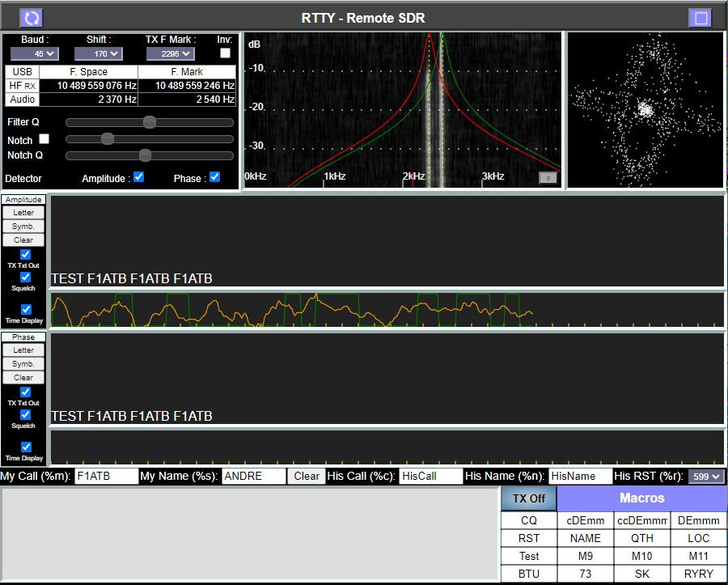The width and height of the screenshot is (728, 585).
Task: Select the CQ macro
Action: click(529, 521)
